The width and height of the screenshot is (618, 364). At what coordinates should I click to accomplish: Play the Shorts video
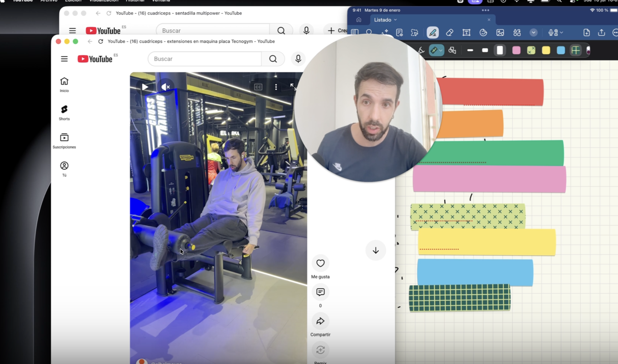tap(145, 87)
